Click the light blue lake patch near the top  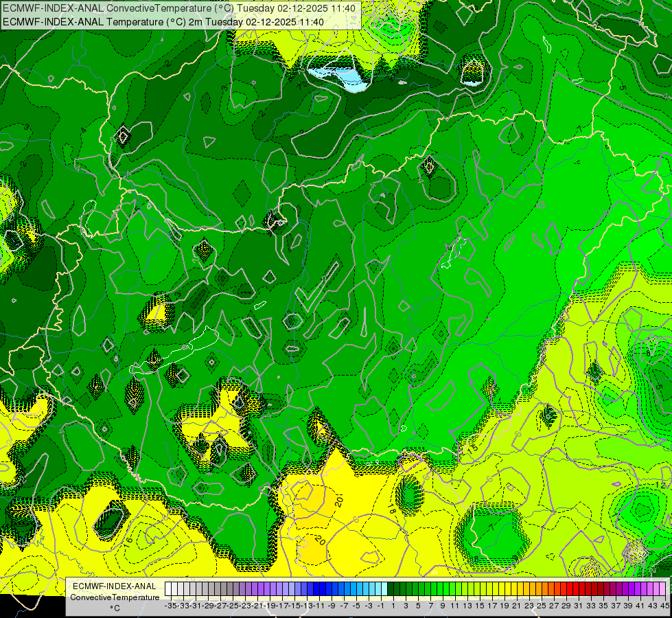point(340,78)
